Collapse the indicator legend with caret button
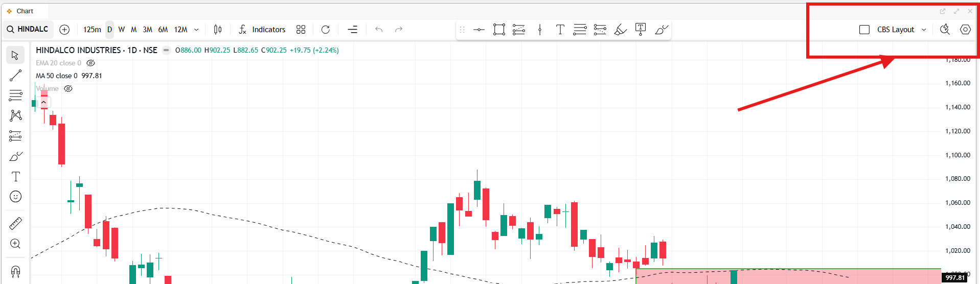This screenshot has width=980, height=284. pos(44,103)
